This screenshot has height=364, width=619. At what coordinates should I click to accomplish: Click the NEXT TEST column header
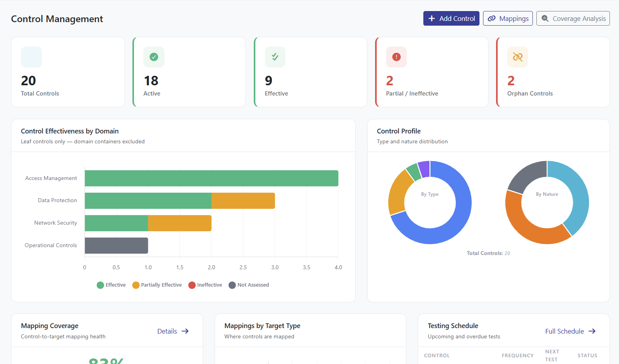coord(552,356)
